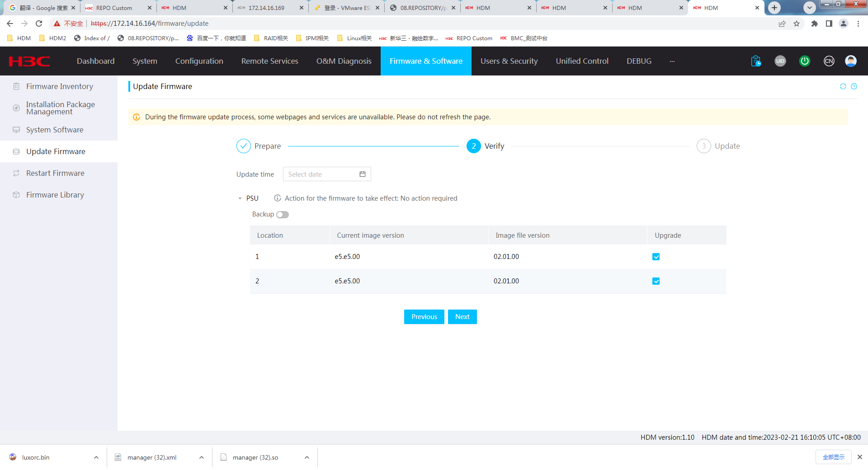Select Firmware & Software menu

coord(426,61)
